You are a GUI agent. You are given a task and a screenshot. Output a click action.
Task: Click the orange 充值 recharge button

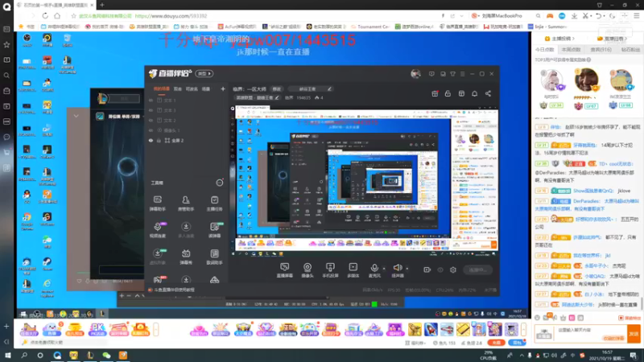click(x=496, y=343)
